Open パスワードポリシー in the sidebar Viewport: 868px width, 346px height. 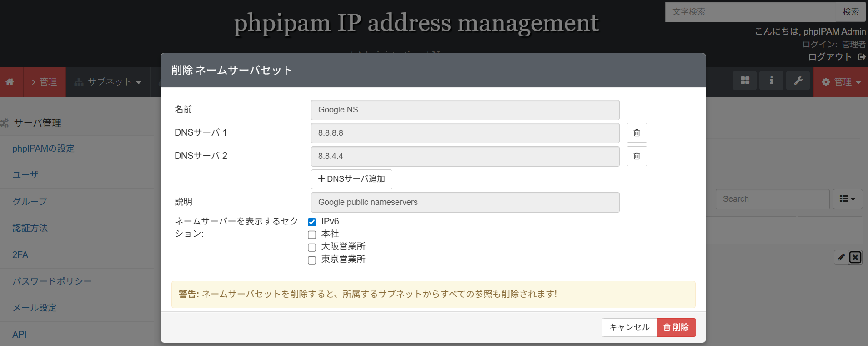point(52,281)
